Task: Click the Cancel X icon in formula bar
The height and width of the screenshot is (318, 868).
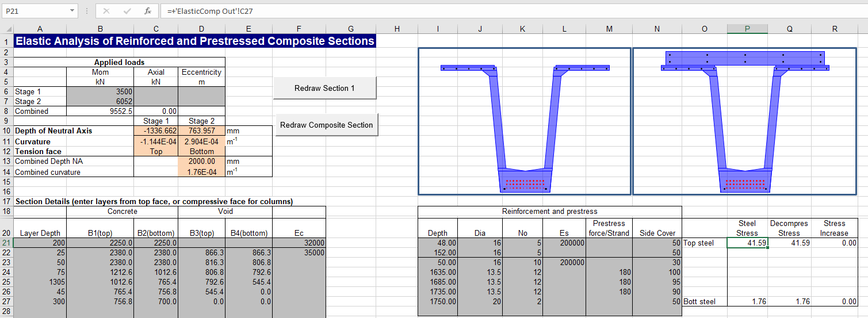Action: [106, 11]
